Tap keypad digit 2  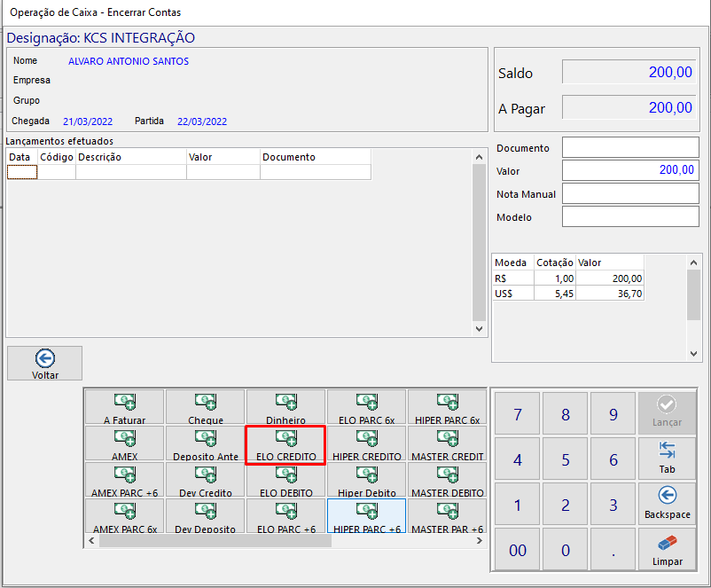tap(566, 504)
